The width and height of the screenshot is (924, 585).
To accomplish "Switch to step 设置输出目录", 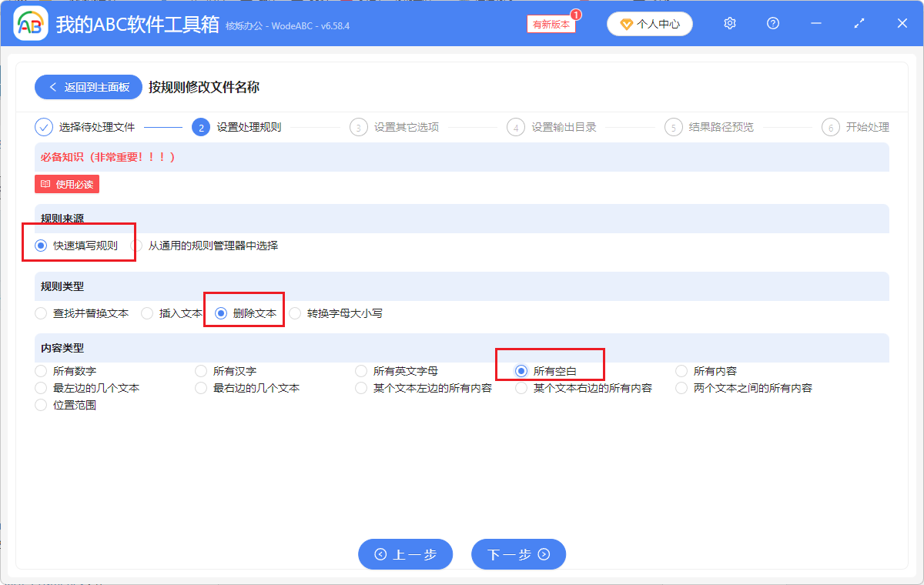I will 516,126.
